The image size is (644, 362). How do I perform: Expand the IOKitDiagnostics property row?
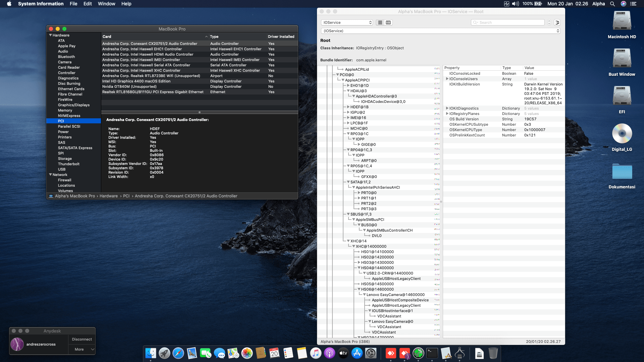click(x=447, y=108)
